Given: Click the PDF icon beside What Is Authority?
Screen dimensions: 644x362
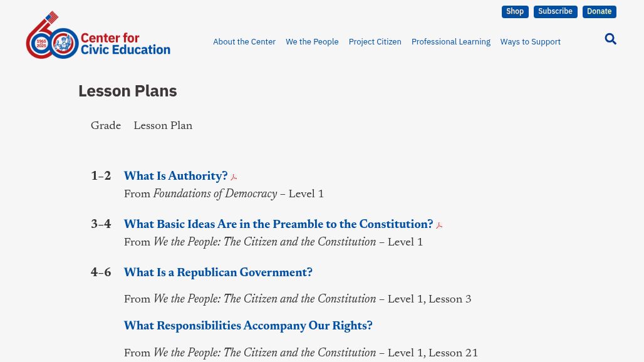Looking at the screenshot, I should pyautogui.click(x=234, y=177).
